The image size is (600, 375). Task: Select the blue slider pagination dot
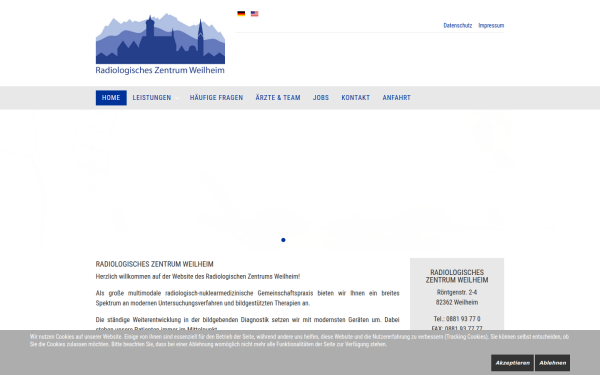(x=283, y=240)
